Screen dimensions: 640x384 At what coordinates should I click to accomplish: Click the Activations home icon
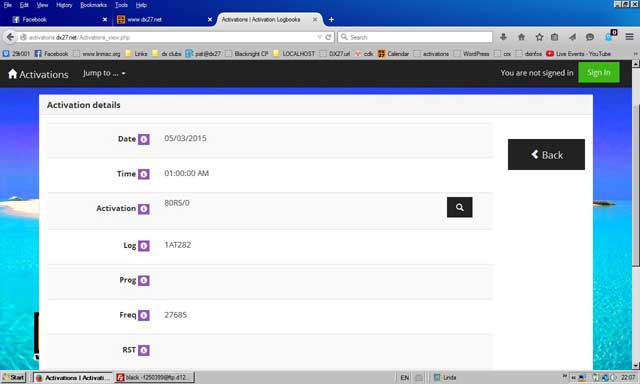[13, 74]
